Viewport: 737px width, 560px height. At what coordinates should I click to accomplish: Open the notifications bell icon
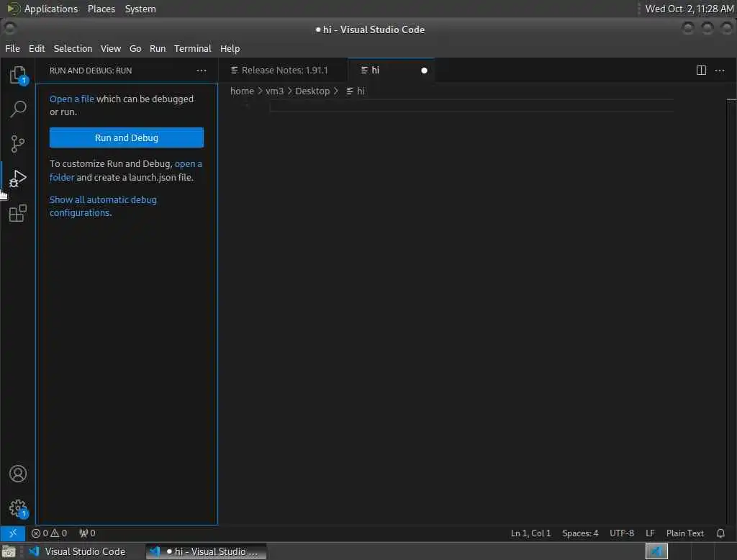pyautogui.click(x=720, y=533)
